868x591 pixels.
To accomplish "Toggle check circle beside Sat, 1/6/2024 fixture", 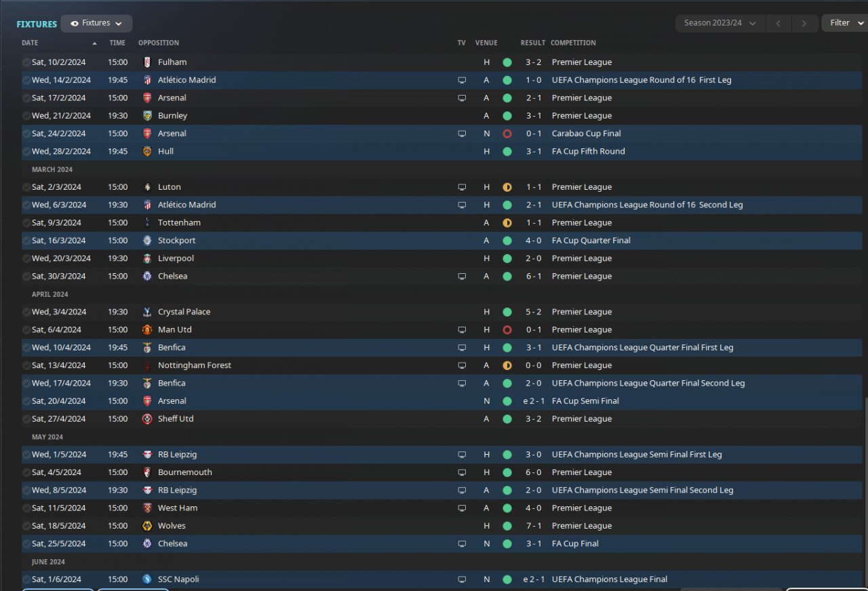I will [26, 579].
